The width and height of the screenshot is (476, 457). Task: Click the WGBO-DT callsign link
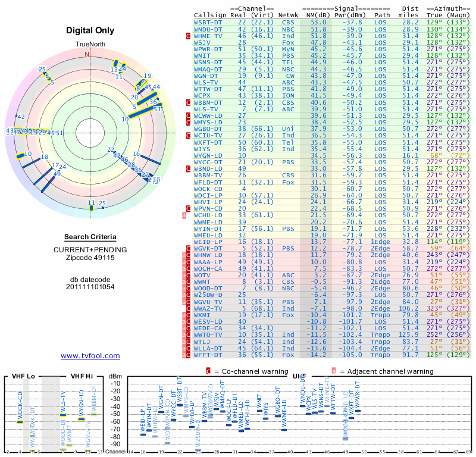208,129
